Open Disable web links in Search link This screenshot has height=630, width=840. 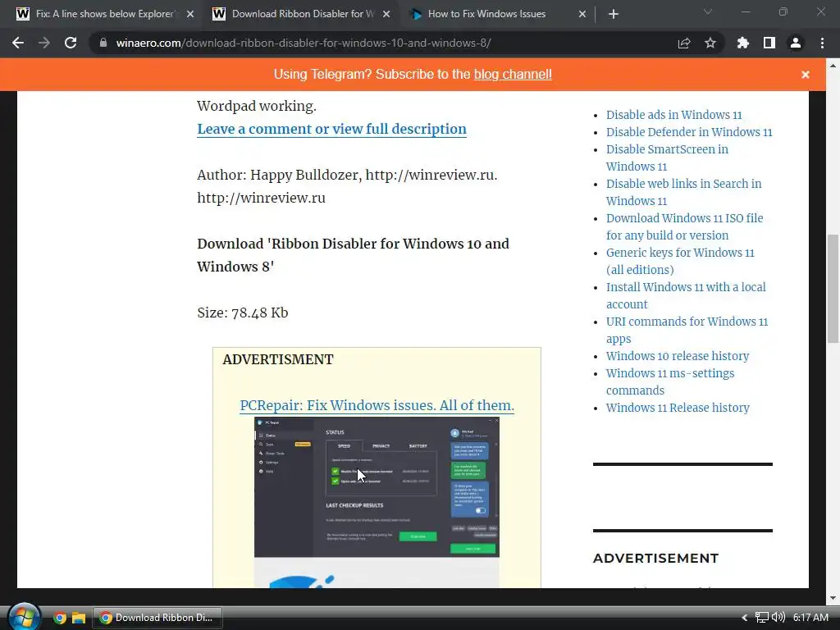(683, 192)
